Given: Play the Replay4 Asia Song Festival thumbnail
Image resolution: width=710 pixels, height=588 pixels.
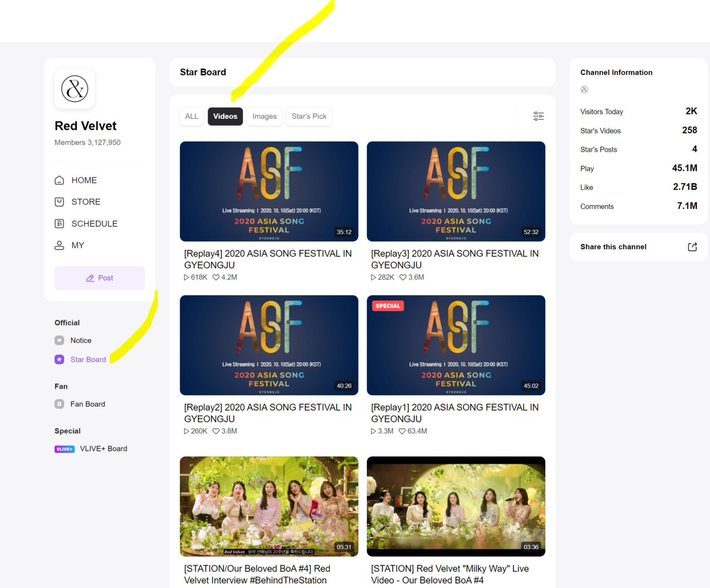Looking at the screenshot, I should point(269,192).
